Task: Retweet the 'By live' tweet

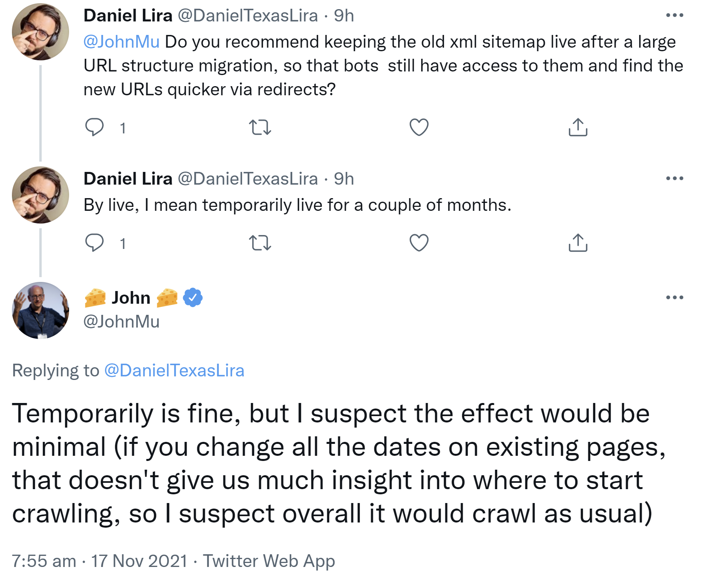Action: (x=260, y=243)
